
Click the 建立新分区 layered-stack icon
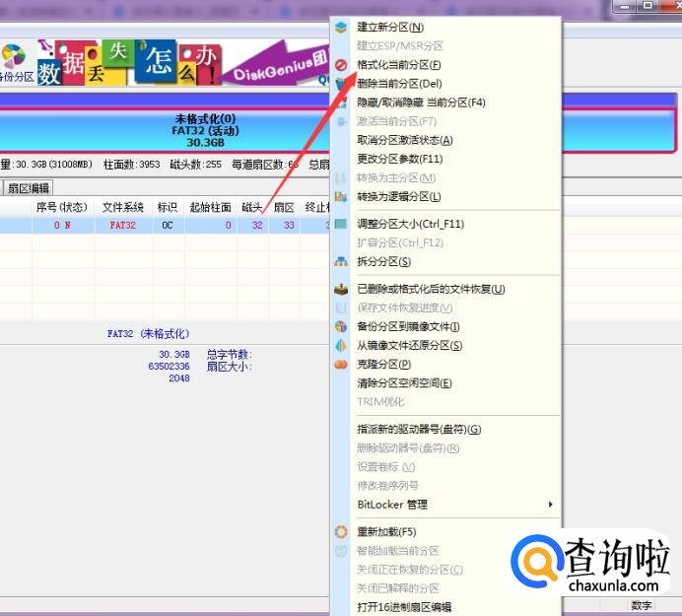(341, 27)
